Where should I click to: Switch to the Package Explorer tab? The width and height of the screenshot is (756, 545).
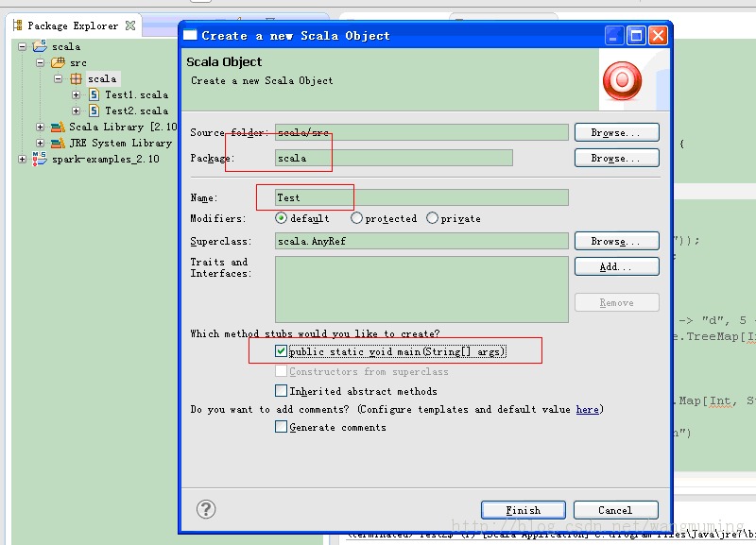tap(74, 26)
